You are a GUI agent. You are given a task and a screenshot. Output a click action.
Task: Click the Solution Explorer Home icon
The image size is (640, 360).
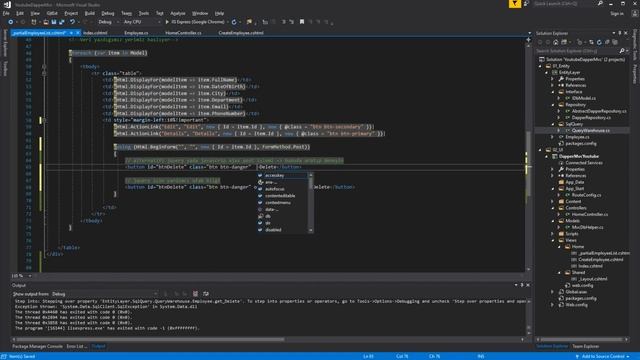[x=556, y=42]
